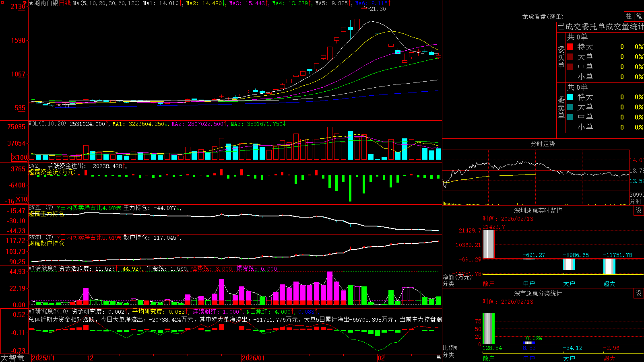Image resolution: width=644 pixels, height=362 pixels.
Task: Click the 主力持仓: -44.077 readout
Action: [152, 208]
